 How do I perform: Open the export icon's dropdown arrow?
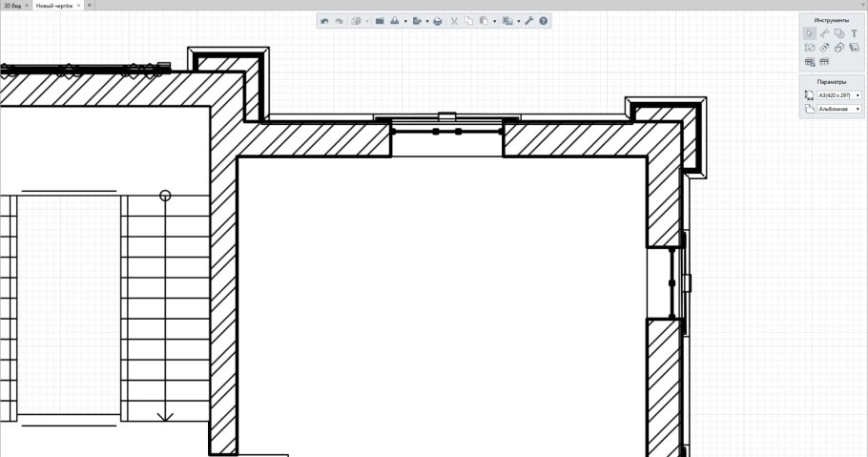(x=427, y=21)
